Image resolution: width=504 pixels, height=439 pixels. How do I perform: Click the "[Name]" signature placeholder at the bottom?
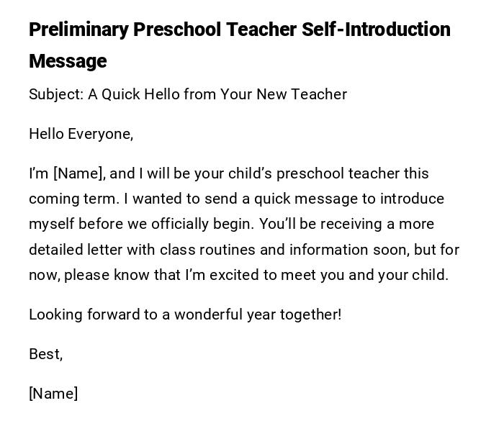[x=53, y=394]
